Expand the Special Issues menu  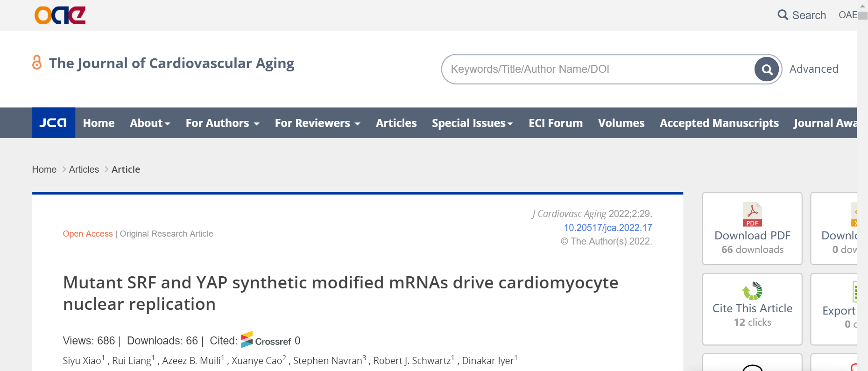(472, 123)
